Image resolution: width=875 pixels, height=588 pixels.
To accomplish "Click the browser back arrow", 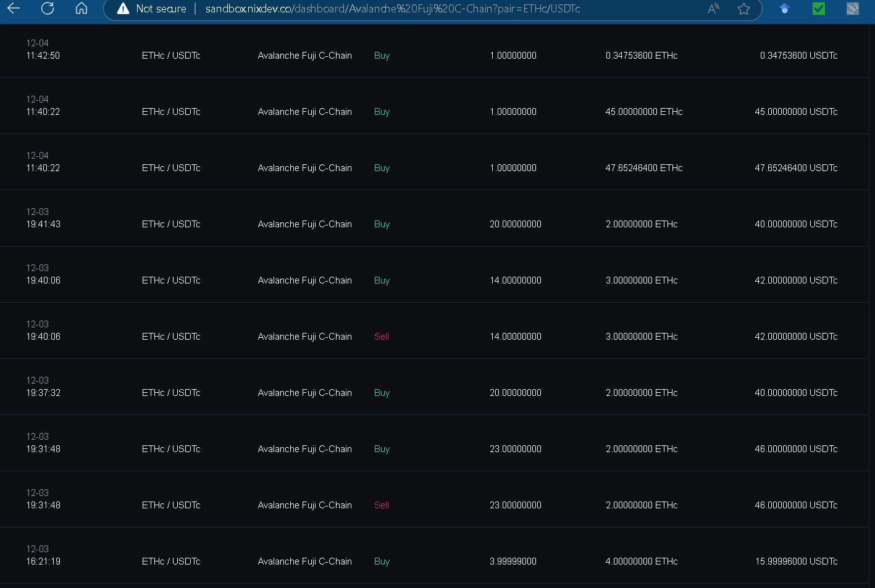I will [x=13, y=8].
